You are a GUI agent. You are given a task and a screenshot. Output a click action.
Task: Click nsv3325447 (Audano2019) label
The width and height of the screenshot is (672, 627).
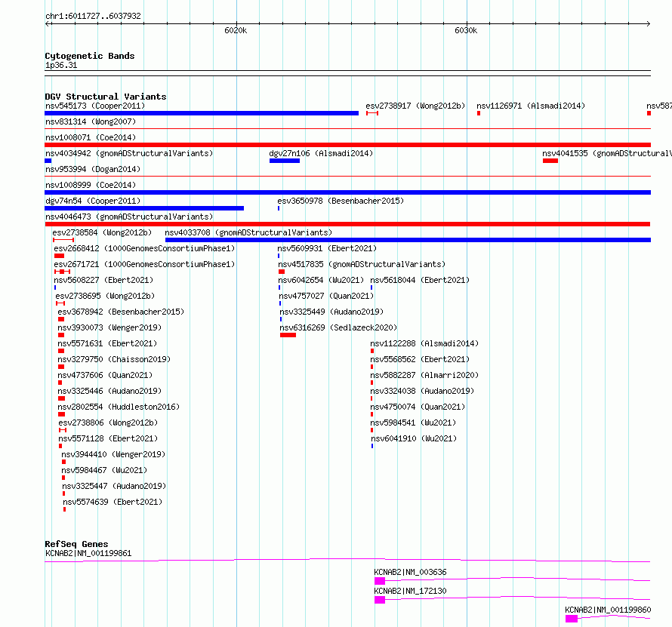click(x=114, y=486)
